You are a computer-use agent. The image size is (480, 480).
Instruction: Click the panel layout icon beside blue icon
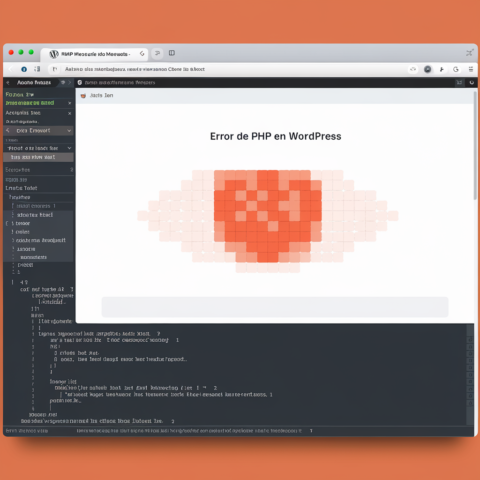(37, 69)
